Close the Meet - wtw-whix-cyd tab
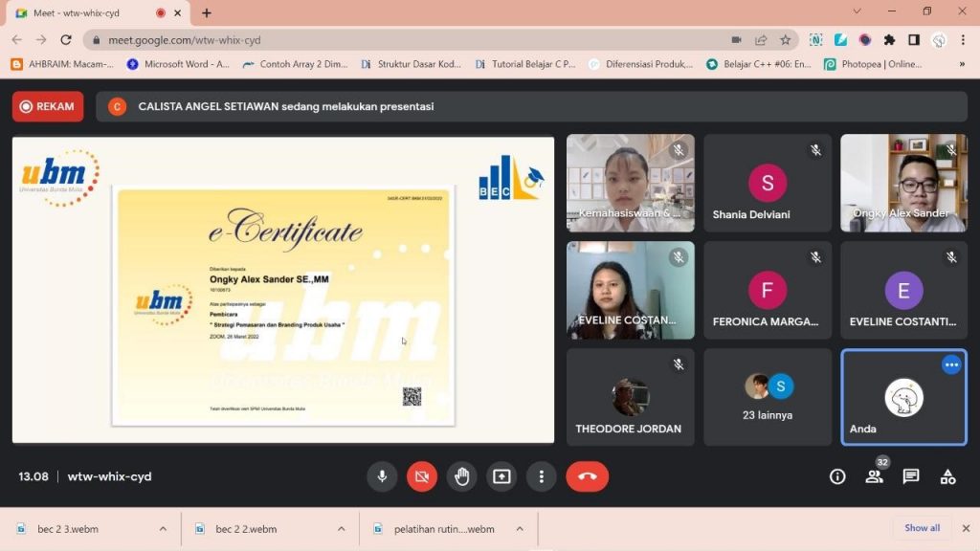 pos(177,13)
